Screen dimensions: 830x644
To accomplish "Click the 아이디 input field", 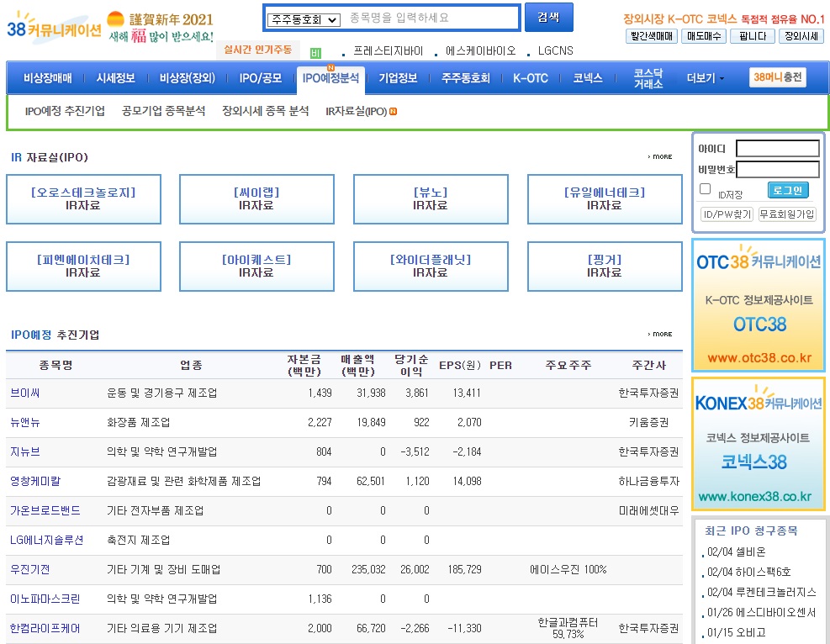I will tap(778, 149).
